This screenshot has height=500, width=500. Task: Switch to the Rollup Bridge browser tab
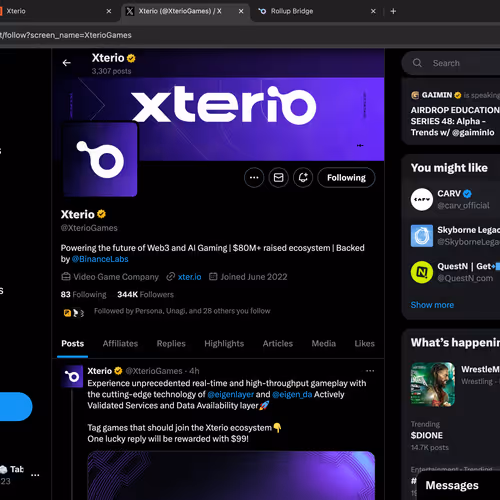317,11
